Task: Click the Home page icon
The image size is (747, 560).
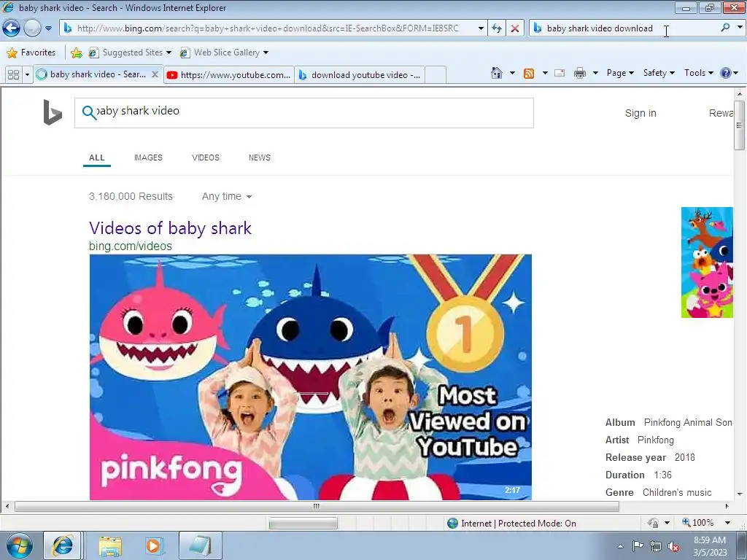Action: (x=496, y=73)
